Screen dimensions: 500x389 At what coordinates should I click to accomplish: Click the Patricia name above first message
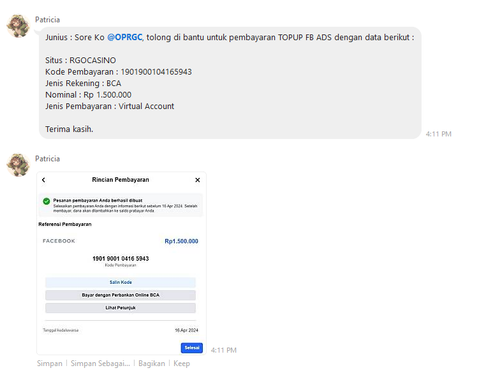tap(47, 20)
